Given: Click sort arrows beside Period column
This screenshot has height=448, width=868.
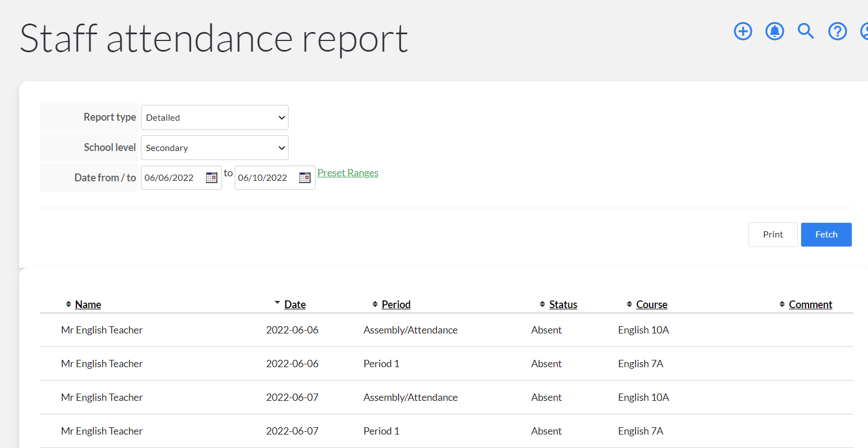Looking at the screenshot, I should pos(375,304).
